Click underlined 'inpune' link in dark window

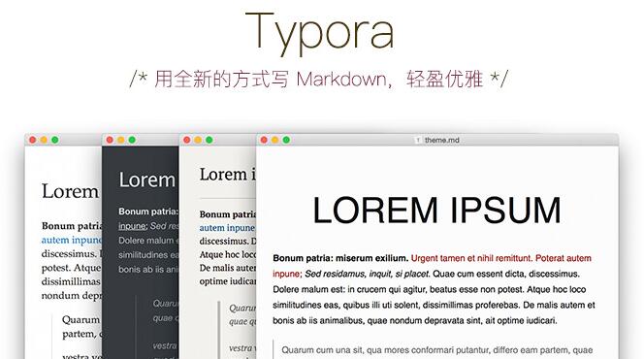tap(132, 226)
